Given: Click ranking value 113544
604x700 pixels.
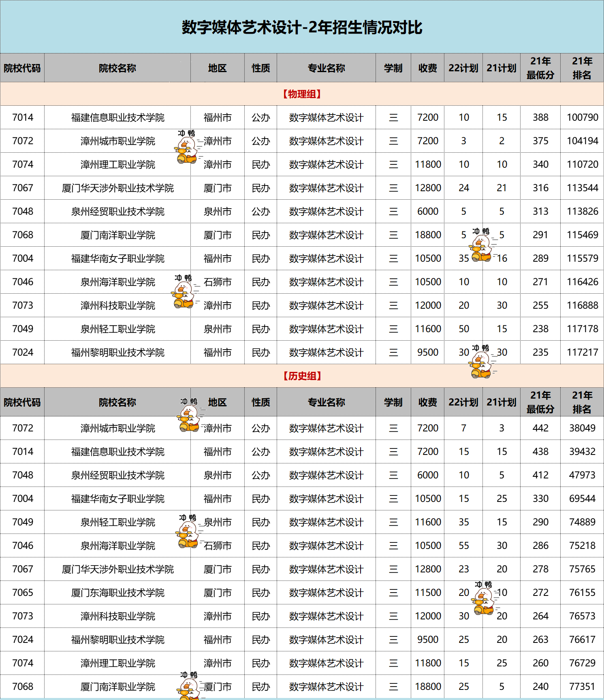Looking at the screenshot, I should (x=582, y=188).
